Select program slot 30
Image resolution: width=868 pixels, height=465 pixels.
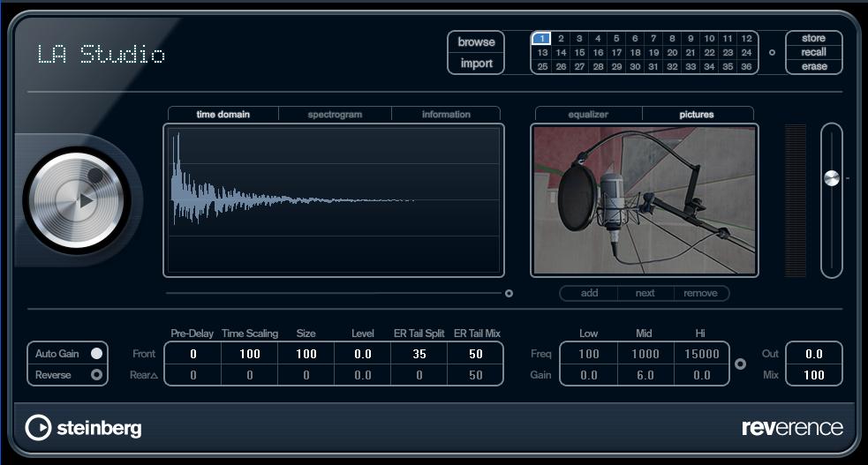[635, 66]
